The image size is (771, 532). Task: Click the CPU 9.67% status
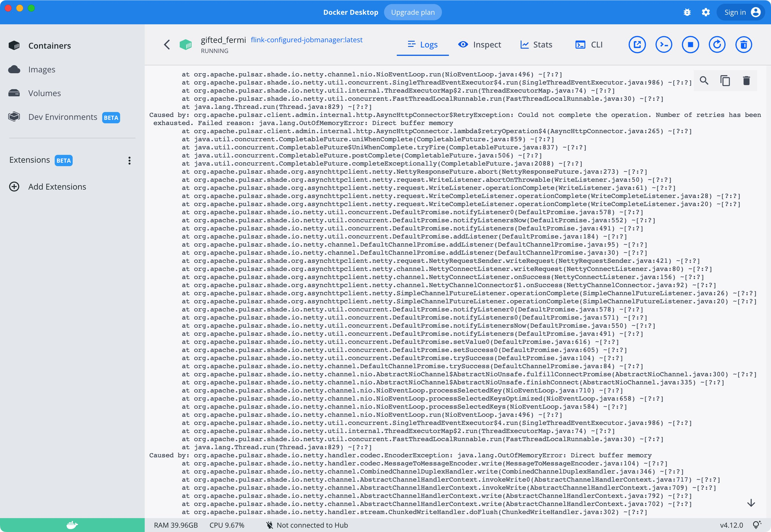227,525
